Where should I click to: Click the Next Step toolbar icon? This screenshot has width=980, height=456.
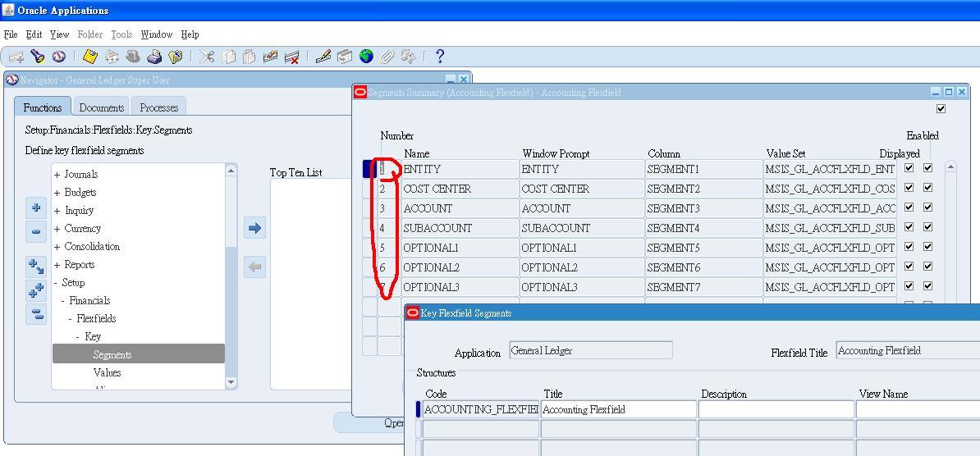click(x=112, y=57)
